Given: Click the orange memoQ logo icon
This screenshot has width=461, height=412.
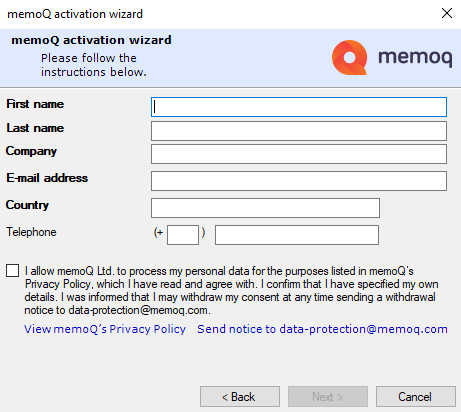Looking at the screenshot, I should (x=349, y=57).
